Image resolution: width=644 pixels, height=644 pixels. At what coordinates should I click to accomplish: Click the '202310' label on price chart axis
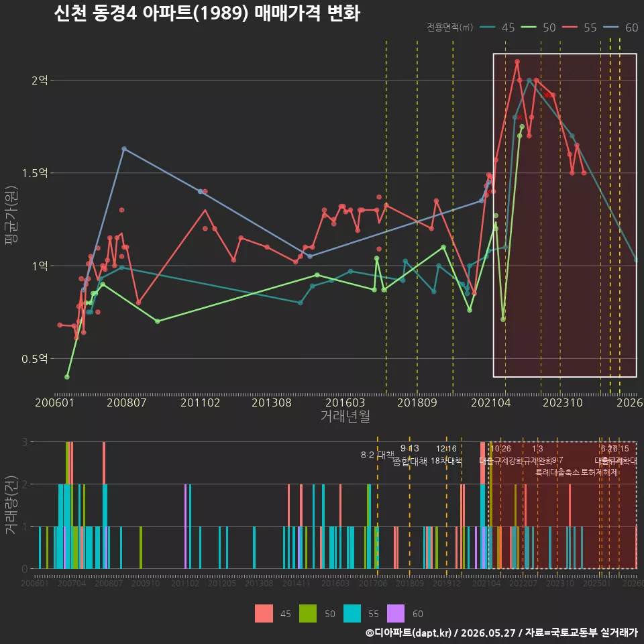point(563,402)
